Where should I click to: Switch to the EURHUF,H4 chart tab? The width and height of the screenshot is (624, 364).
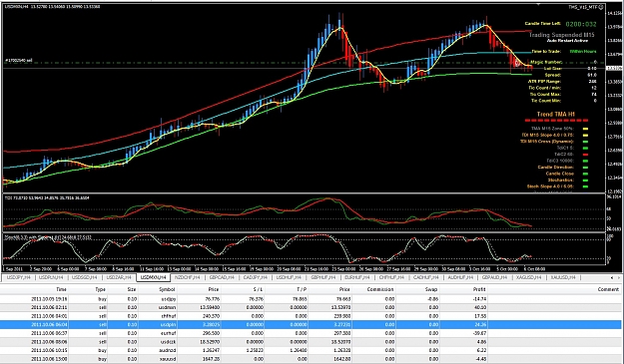(357, 277)
